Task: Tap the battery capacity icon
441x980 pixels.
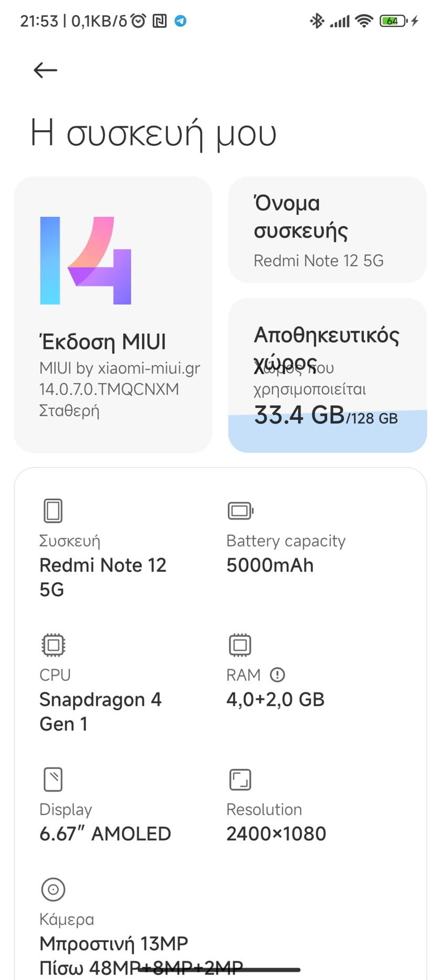Action: point(240,510)
